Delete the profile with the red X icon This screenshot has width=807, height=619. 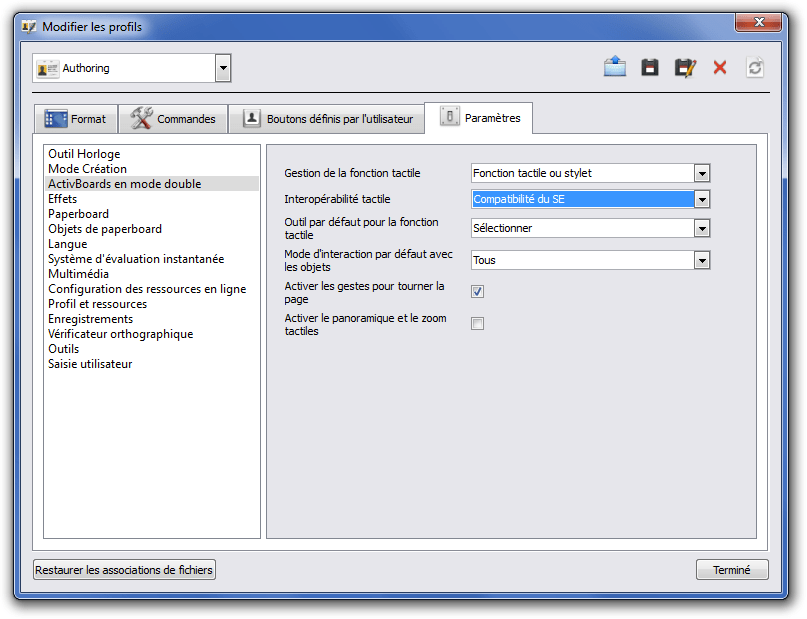(720, 67)
